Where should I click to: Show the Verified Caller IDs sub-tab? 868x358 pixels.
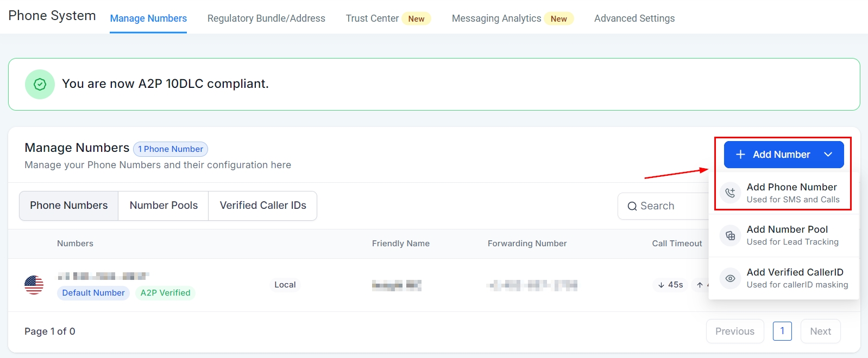point(263,206)
